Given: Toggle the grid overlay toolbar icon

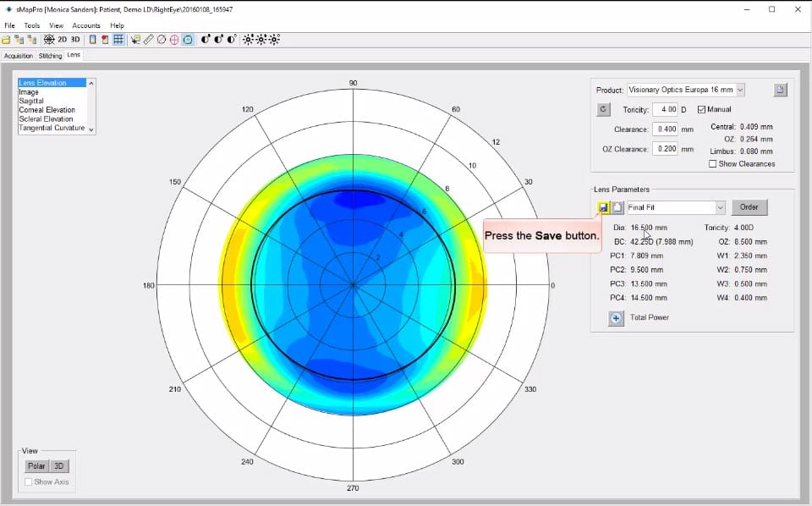Looking at the screenshot, I should (118, 40).
